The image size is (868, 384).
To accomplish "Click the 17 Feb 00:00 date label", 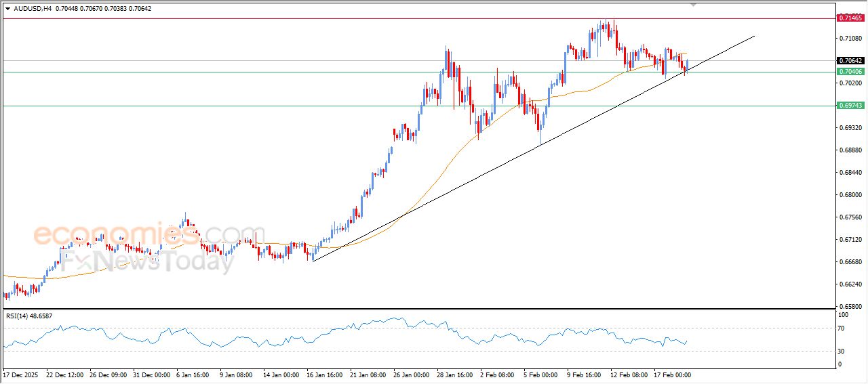I will point(671,374).
